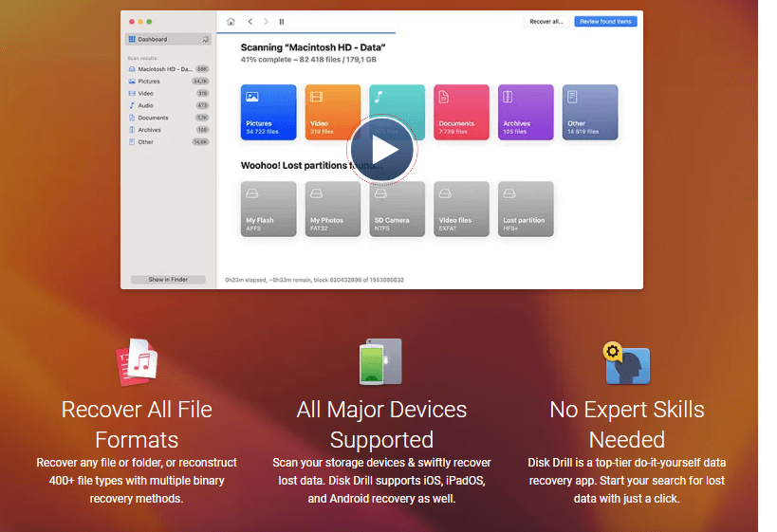This screenshot has height=532, width=777.
Task: Open the My Flash APFS partition
Action: point(268,209)
